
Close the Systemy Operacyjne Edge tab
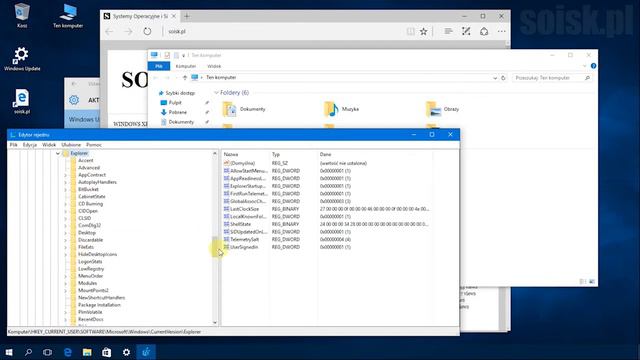click(173, 16)
